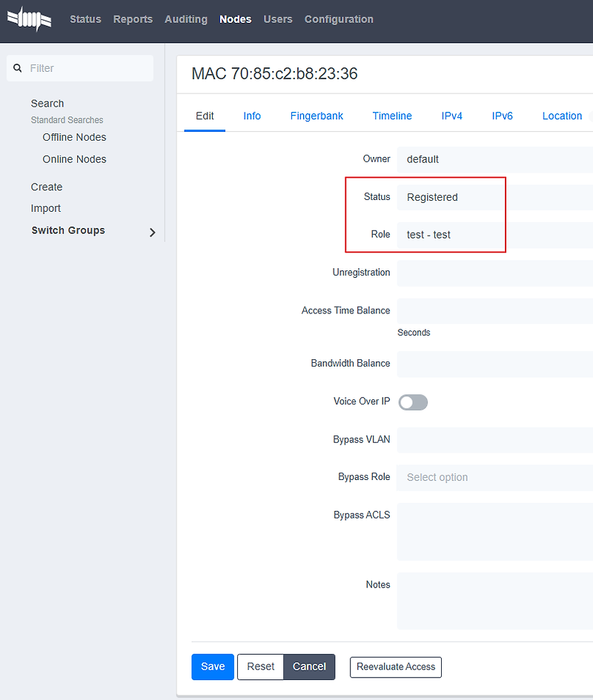Click the Notes text area
Screen dimensions: 593x700
point(494,601)
